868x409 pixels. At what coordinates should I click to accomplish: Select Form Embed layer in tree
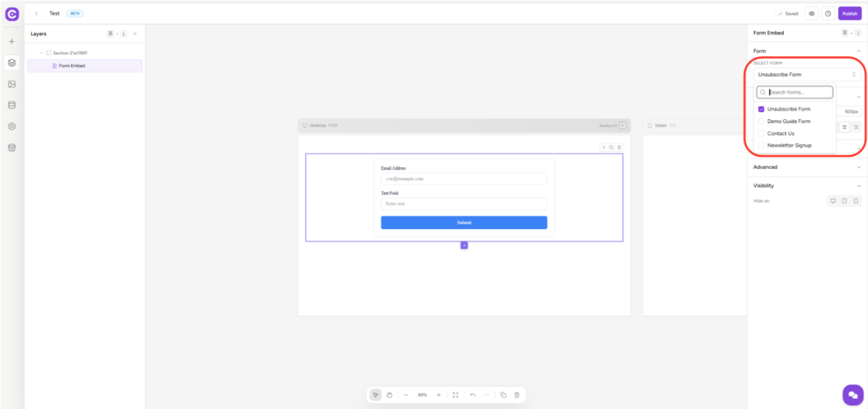[72, 66]
